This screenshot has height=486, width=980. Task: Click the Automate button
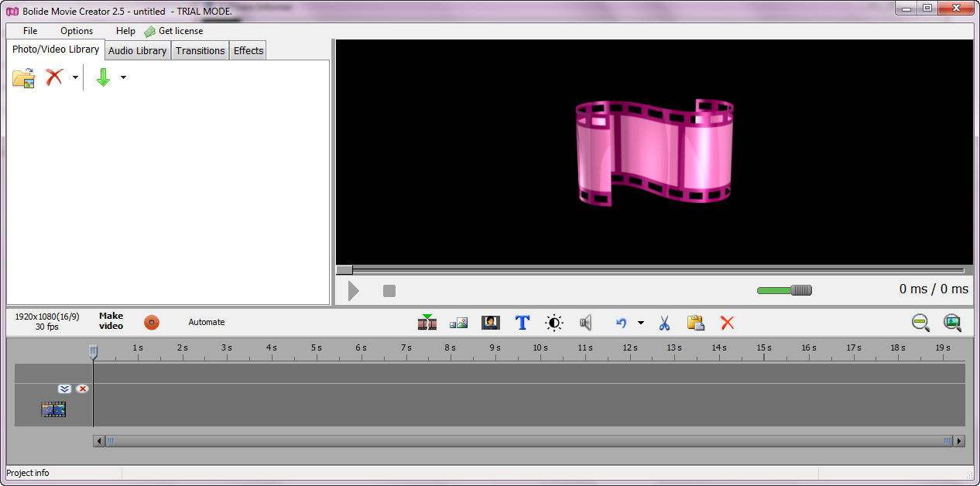[207, 322]
